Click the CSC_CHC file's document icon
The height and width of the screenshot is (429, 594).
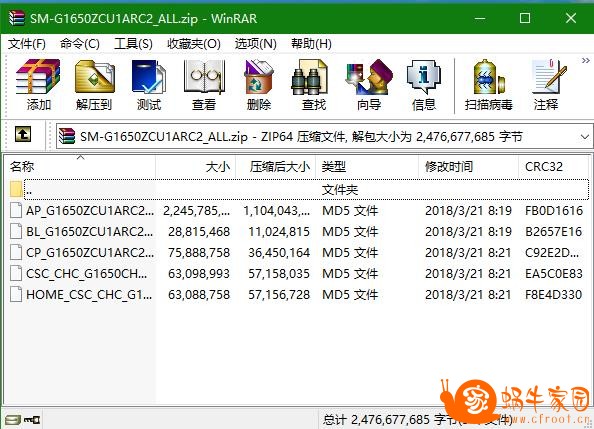tap(16, 274)
